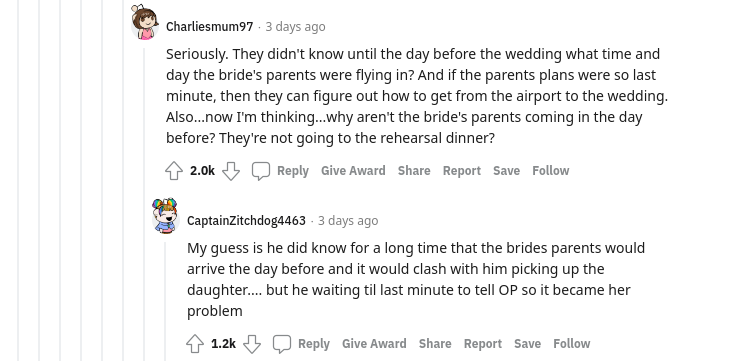Report Charliesmum97's comment
Image resolution: width=732 pixels, height=361 pixels.
[x=462, y=171]
